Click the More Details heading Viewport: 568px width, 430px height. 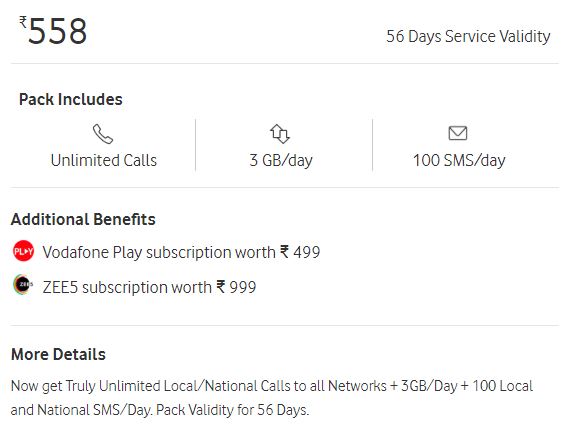point(58,354)
